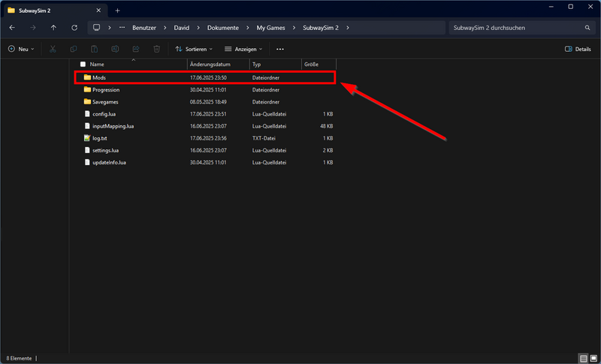
Task: Click the Savegames folder icon
Action: [87, 102]
